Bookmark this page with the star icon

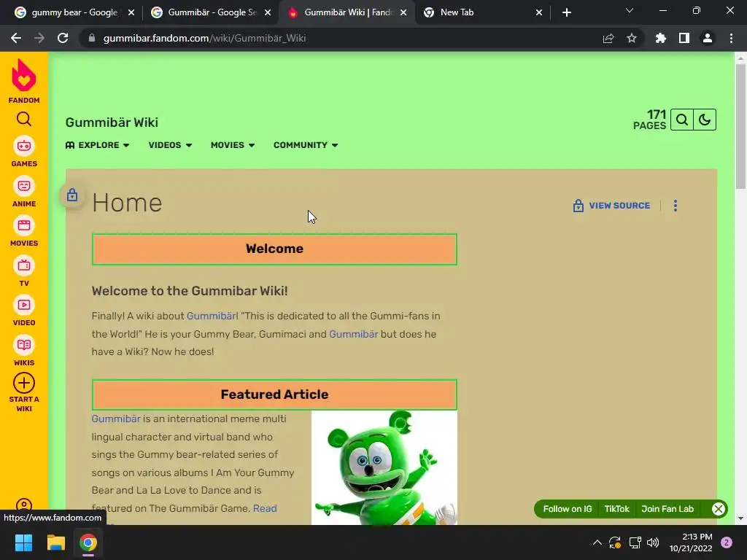pos(632,38)
